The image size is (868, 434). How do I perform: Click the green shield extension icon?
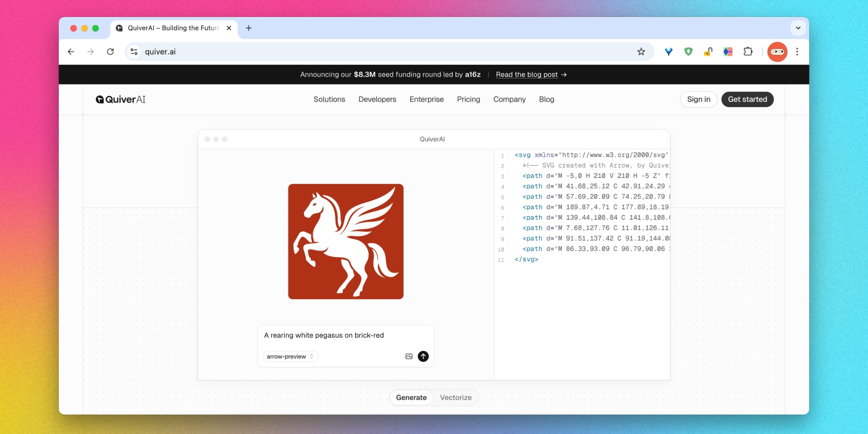coord(688,52)
